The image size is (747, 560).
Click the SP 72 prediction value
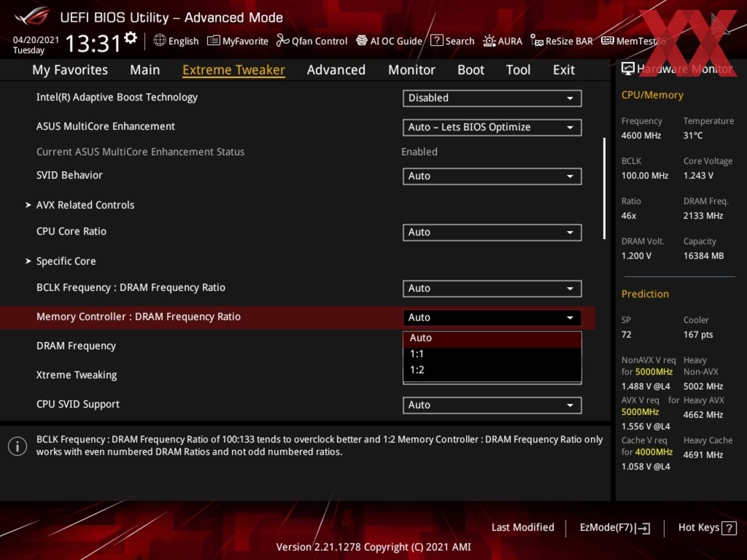626,334
